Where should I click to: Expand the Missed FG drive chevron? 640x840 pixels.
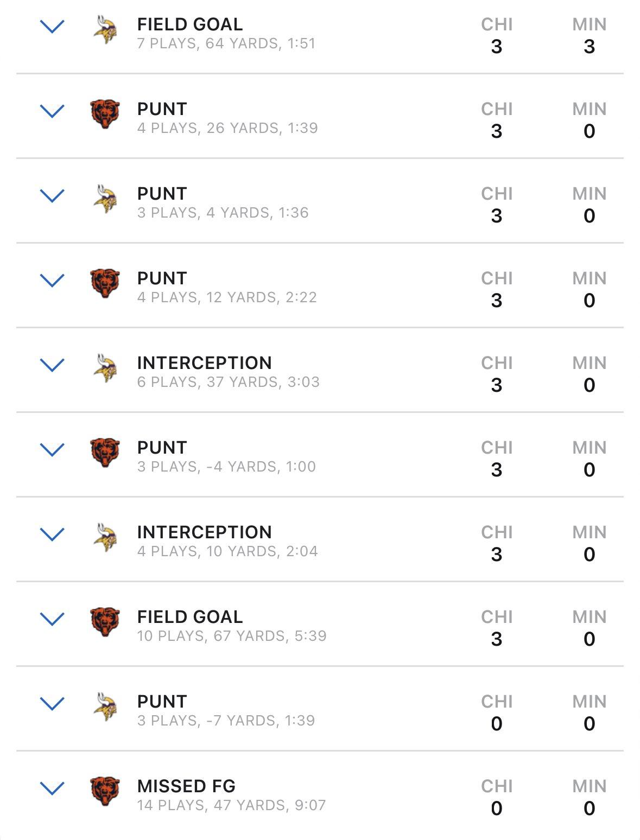tap(53, 788)
